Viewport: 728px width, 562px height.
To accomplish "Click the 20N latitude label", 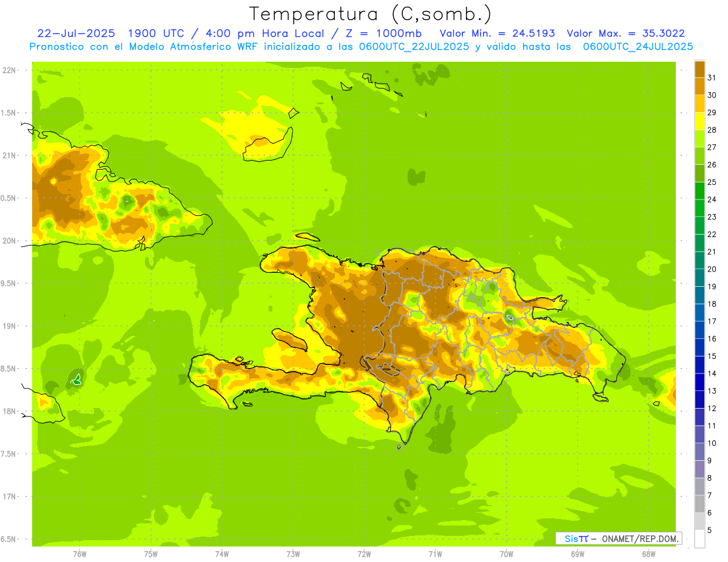I will point(10,241).
